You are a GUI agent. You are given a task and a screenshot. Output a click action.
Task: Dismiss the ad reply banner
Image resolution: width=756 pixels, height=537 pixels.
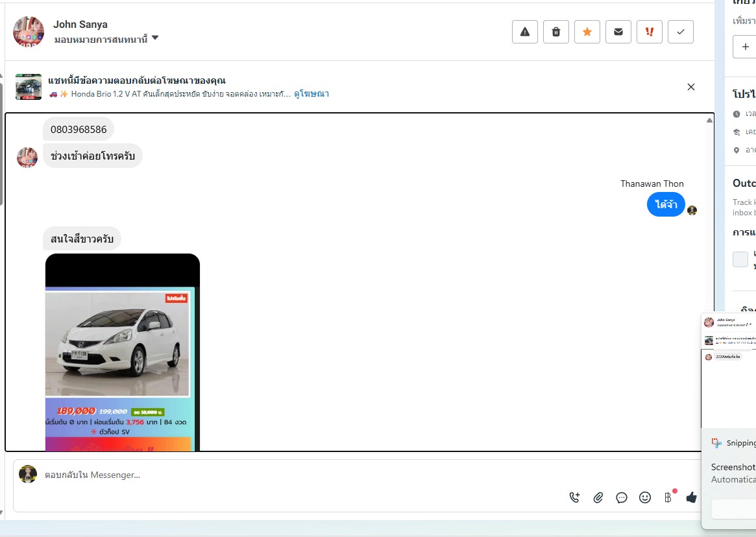pyautogui.click(x=690, y=87)
